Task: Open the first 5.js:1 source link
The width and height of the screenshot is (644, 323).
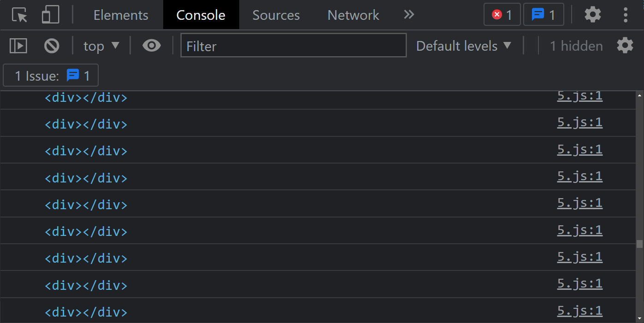Action: coord(579,96)
